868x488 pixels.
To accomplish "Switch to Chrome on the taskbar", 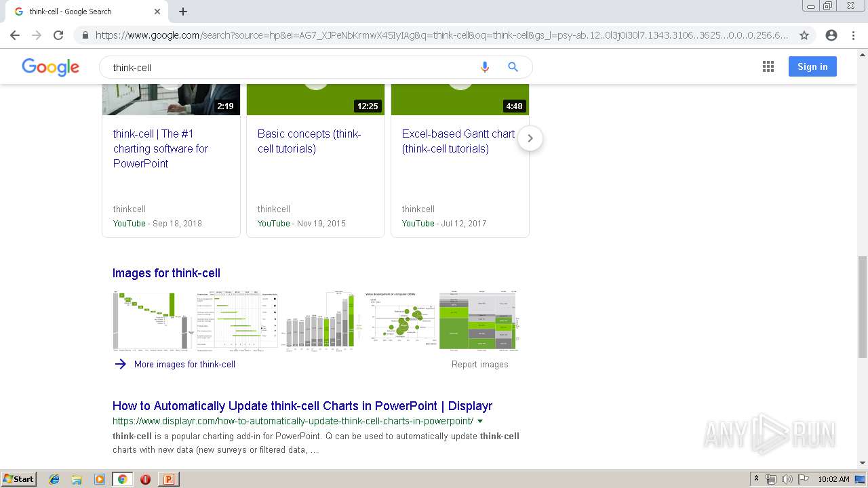I will click(x=122, y=479).
